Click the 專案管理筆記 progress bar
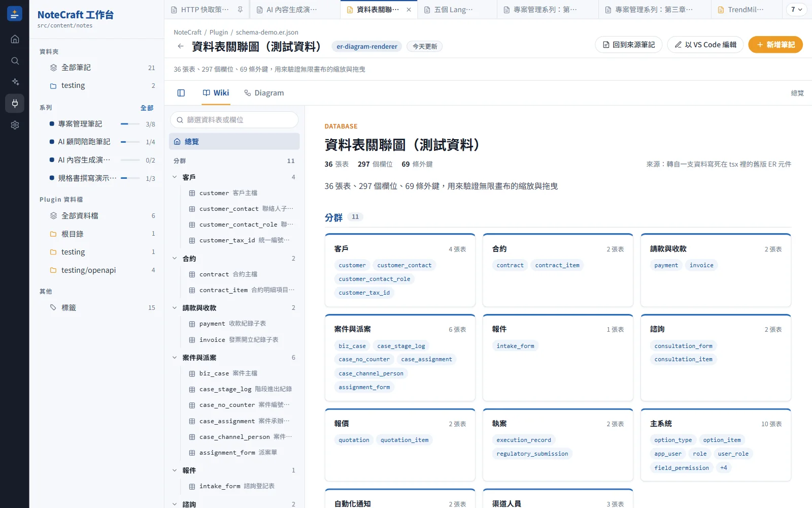This screenshot has width=812, height=508. (x=130, y=124)
